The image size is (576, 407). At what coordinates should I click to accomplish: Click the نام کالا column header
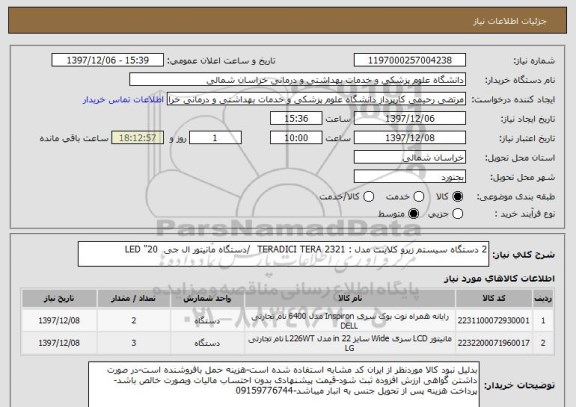(x=350, y=298)
